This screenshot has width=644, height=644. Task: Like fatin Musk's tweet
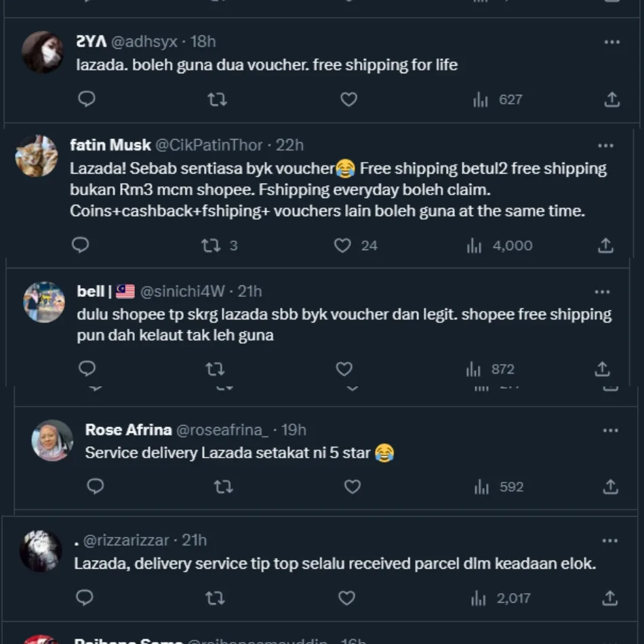pyautogui.click(x=342, y=245)
